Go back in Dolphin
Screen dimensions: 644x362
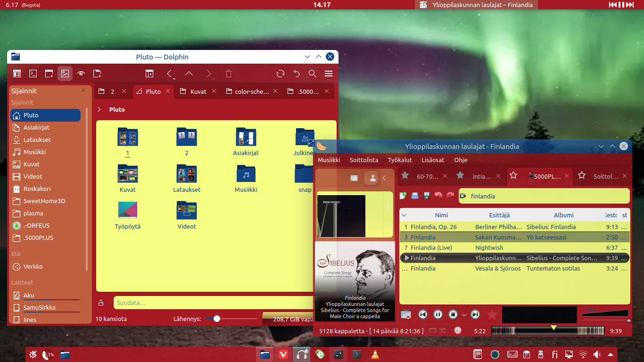[169, 74]
